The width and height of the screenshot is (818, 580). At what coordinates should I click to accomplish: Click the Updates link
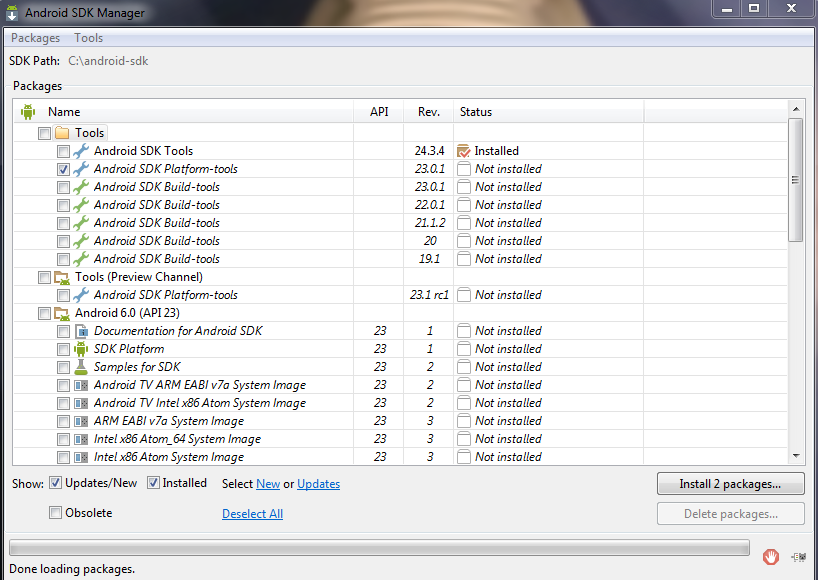point(318,484)
